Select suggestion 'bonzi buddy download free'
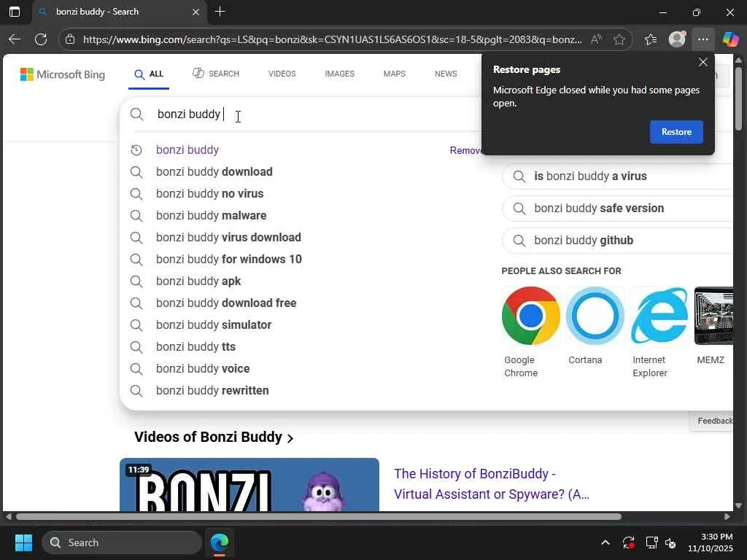This screenshot has width=747, height=560. 226,303
